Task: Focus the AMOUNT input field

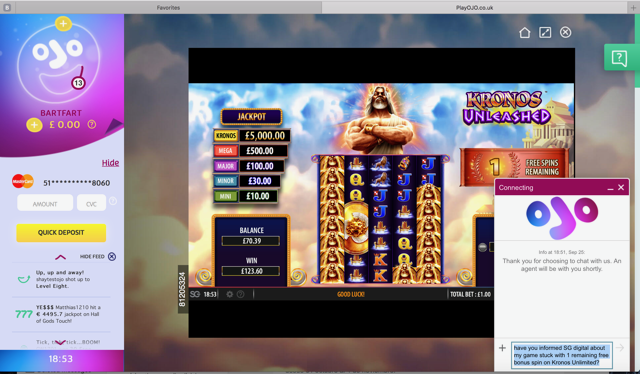Action: [45, 203]
